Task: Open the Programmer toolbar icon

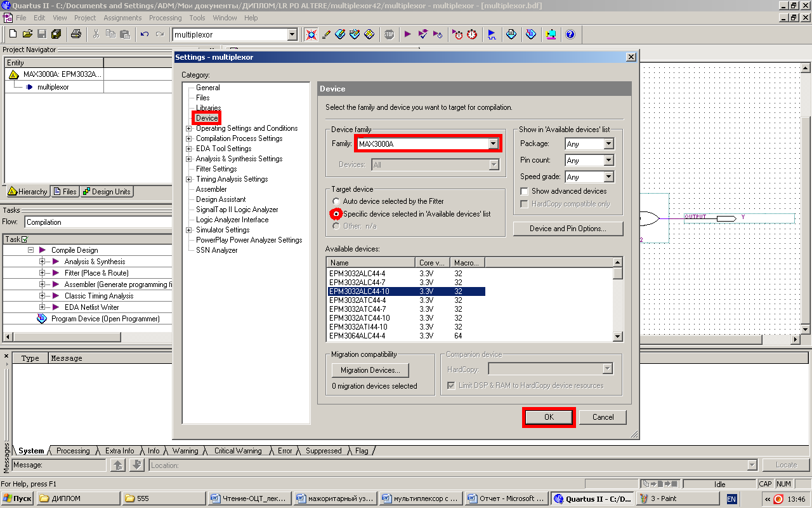Action: tap(531, 34)
